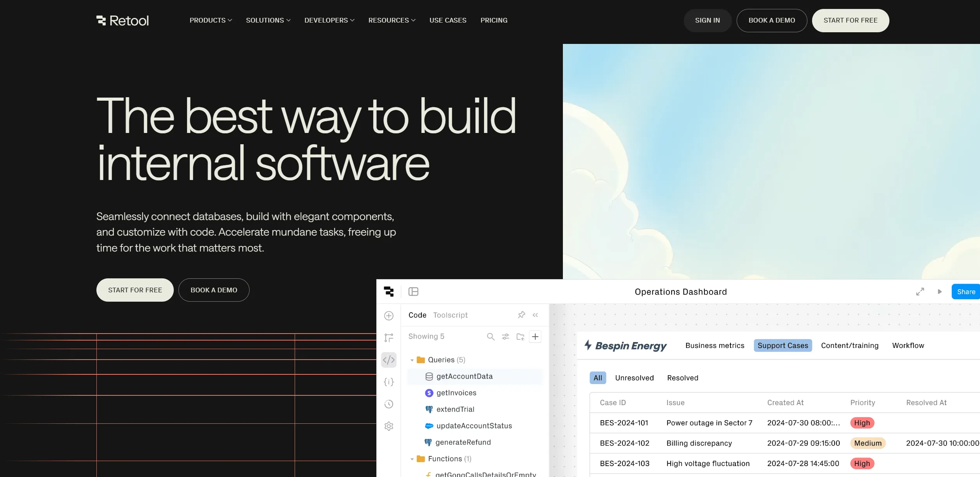Select the getInvoices query

point(456,393)
